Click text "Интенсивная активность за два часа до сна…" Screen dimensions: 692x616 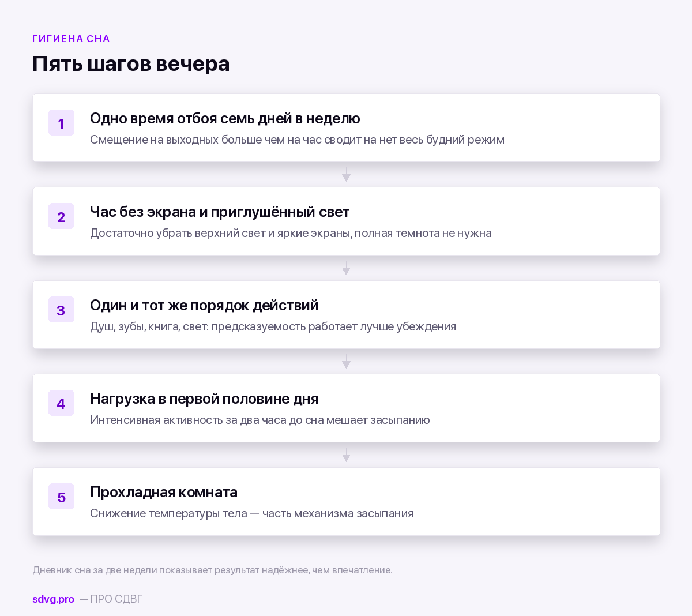point(260,420)
